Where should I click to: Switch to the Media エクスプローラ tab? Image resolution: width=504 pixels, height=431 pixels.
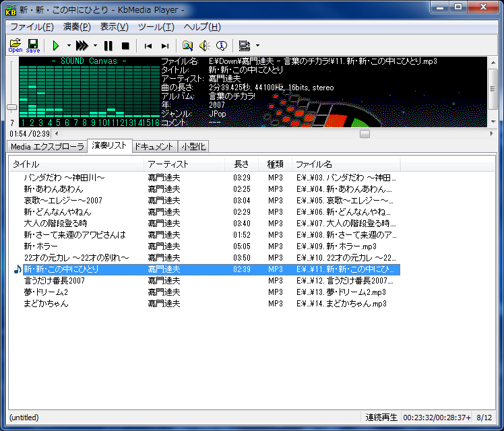pos(47,147)
